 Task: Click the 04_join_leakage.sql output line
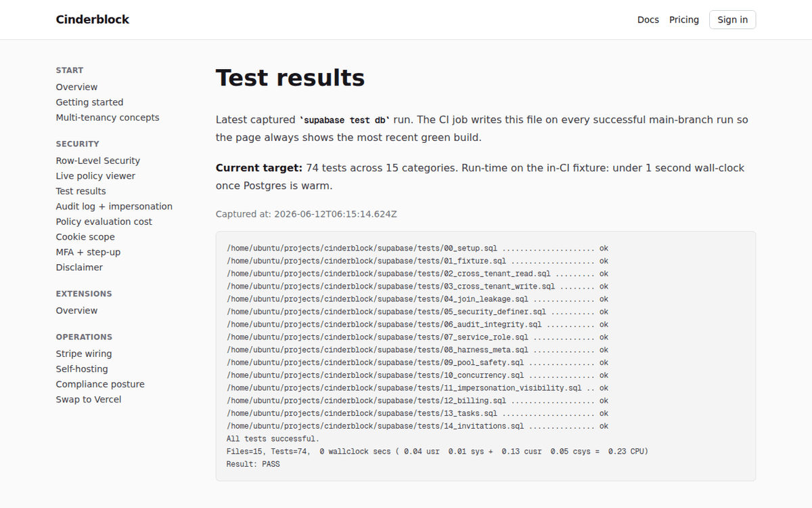(418, 299)
